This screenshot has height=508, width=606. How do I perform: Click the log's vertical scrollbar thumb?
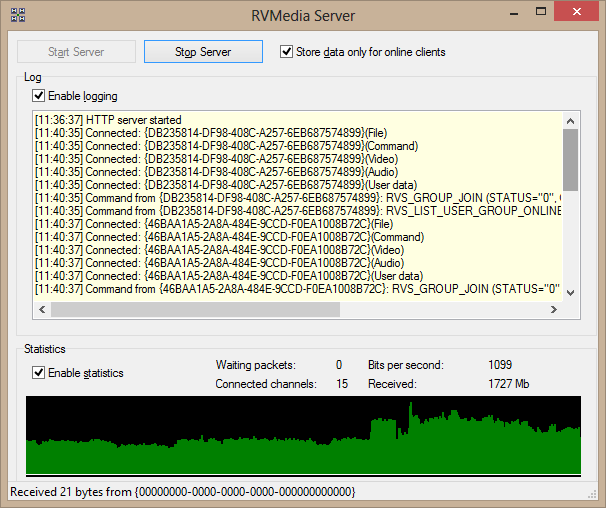tap(570, 158)
